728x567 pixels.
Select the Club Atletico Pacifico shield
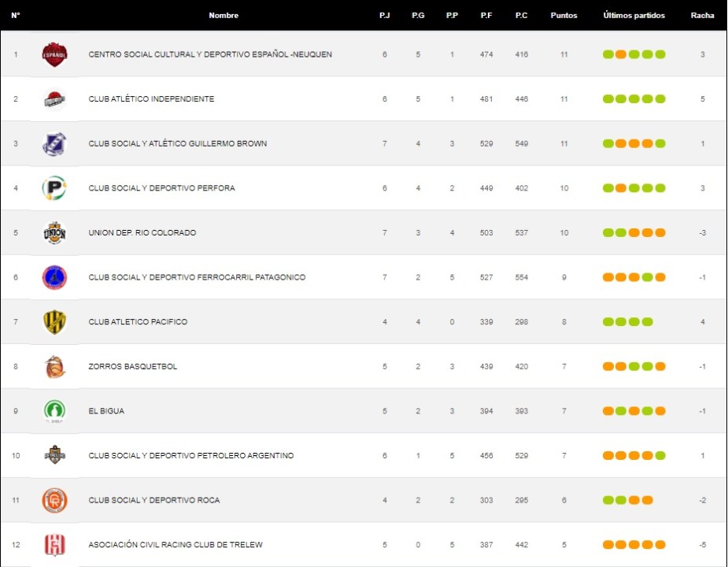pyautogui.click(x=54, y=322)
